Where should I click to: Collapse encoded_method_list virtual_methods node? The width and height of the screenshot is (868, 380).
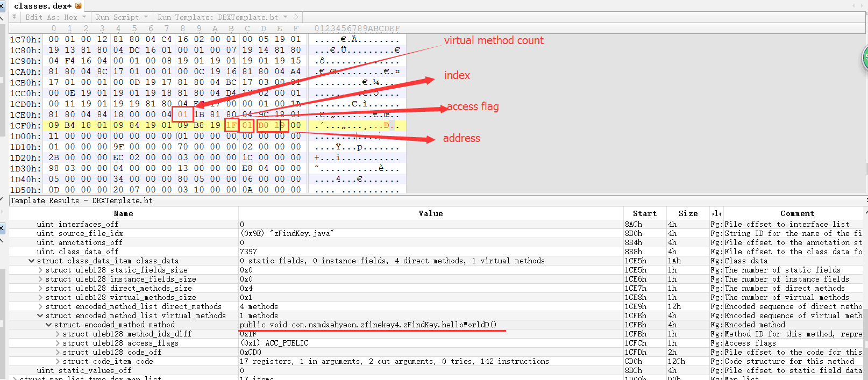click(40, 316)
